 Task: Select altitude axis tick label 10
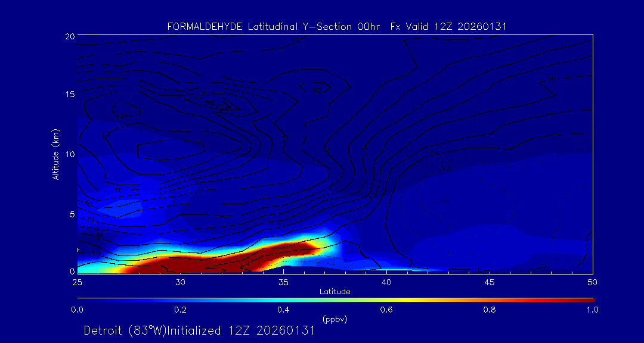[x=69, y=154]
